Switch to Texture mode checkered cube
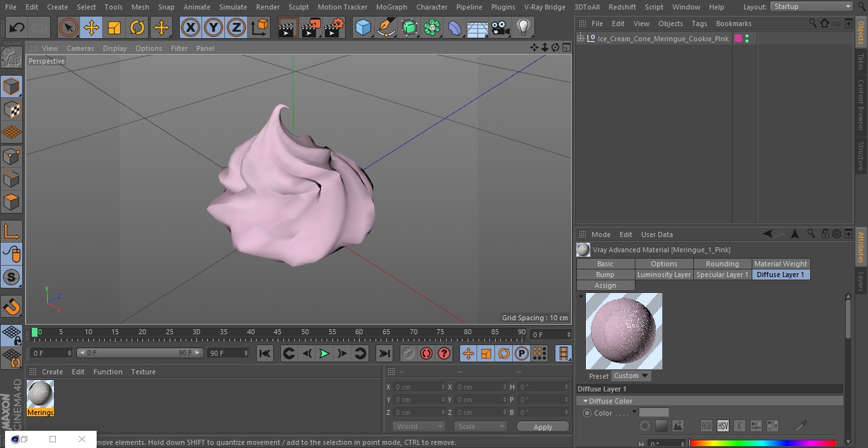 [11, 109]
